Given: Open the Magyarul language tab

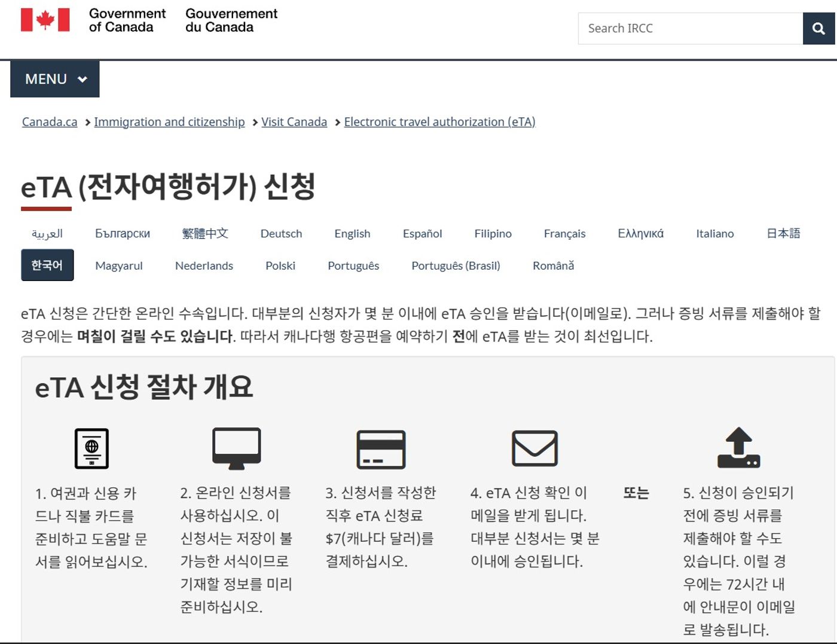Looking at the screenshot, I should 119,265.
